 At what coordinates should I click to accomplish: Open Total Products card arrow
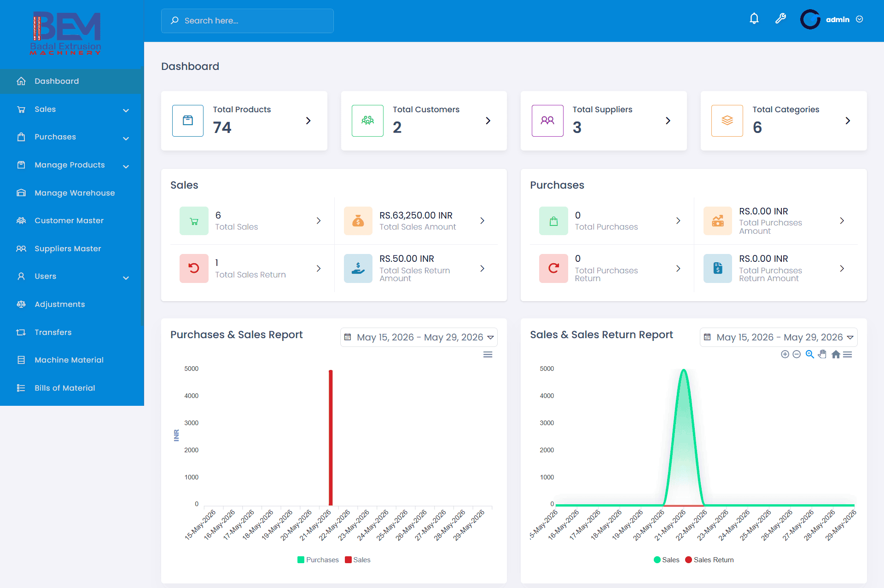coord(308,121)
